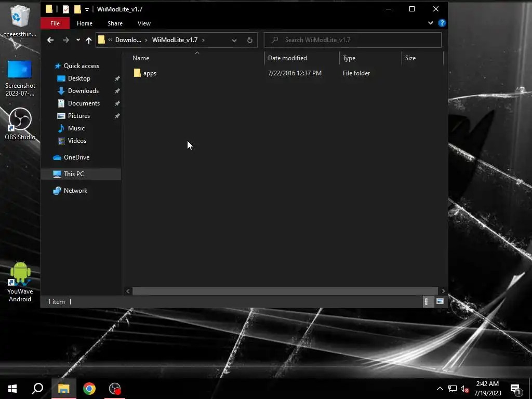The width and height of the screenshot is (532, 399).
Task: Open recent locations dropdown arrow
Action: coord(78,40)
